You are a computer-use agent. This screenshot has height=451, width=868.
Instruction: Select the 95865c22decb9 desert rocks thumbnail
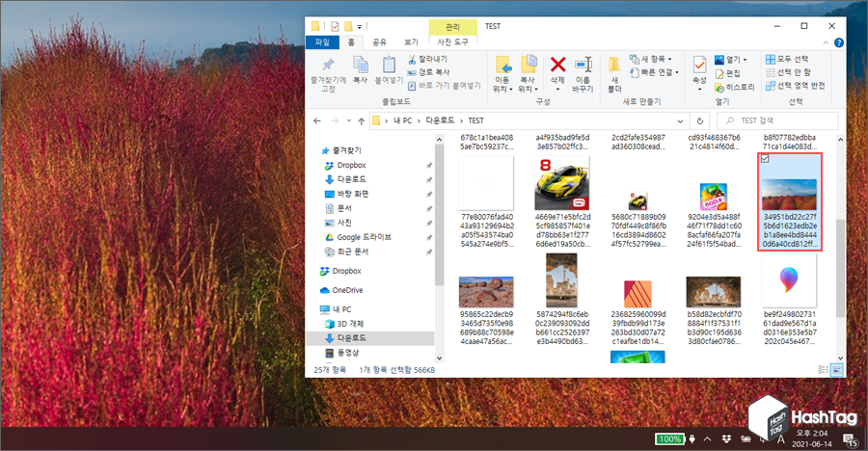[486, 292]
